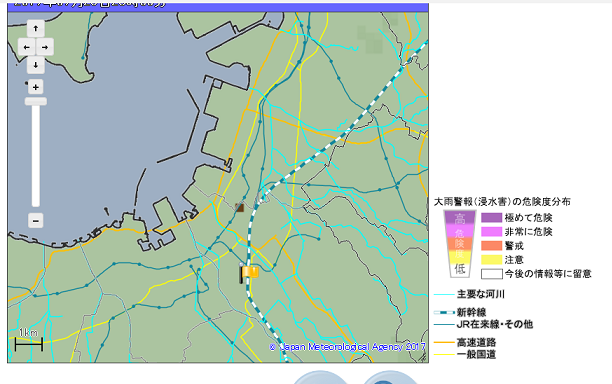The height and width of the screenshot is (384, 612).
Task: Select the brown square marker on the map
Action: point(239,207)
